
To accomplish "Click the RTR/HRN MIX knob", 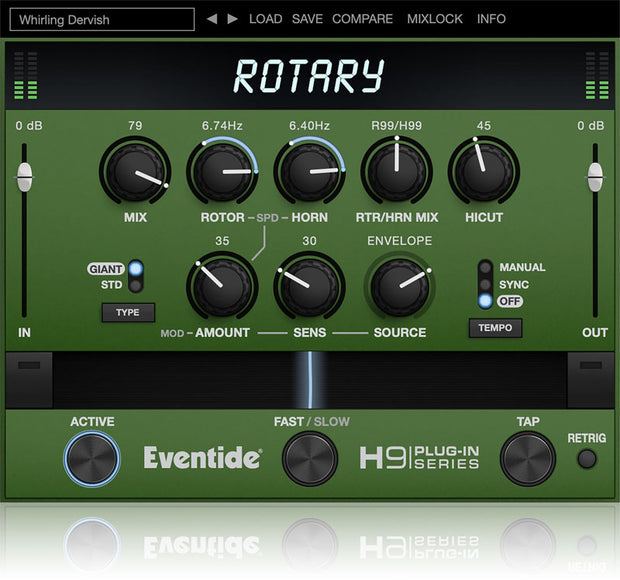I will tap(397, 171).
